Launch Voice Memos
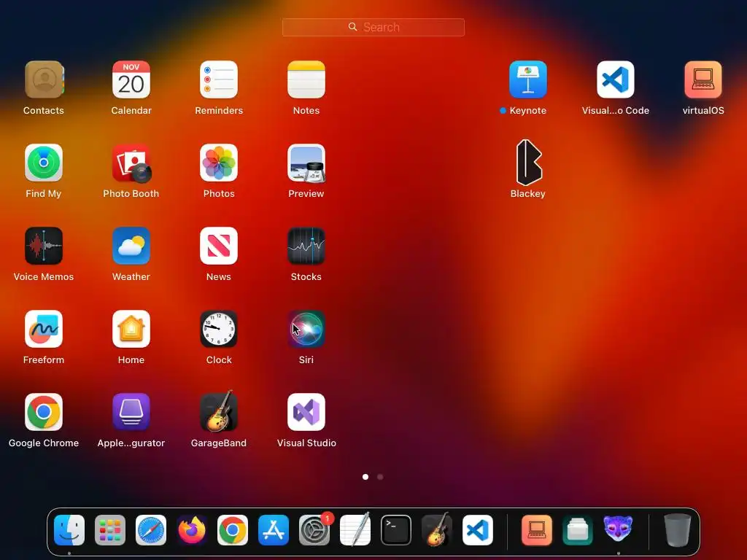 pos(44,246)
